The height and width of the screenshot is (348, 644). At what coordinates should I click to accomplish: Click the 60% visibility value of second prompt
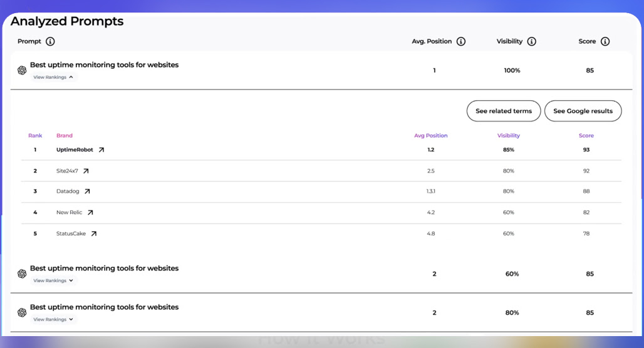512,274
